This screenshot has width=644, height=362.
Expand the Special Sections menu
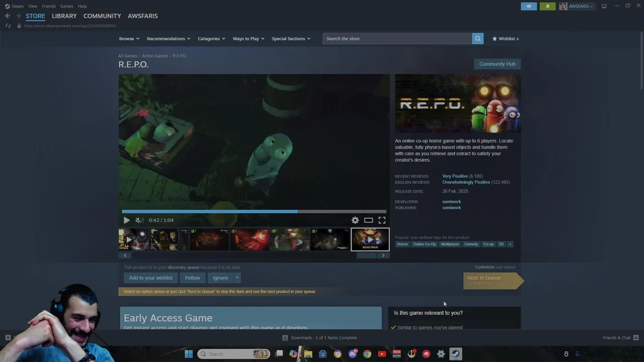click(x=291, y=39)
